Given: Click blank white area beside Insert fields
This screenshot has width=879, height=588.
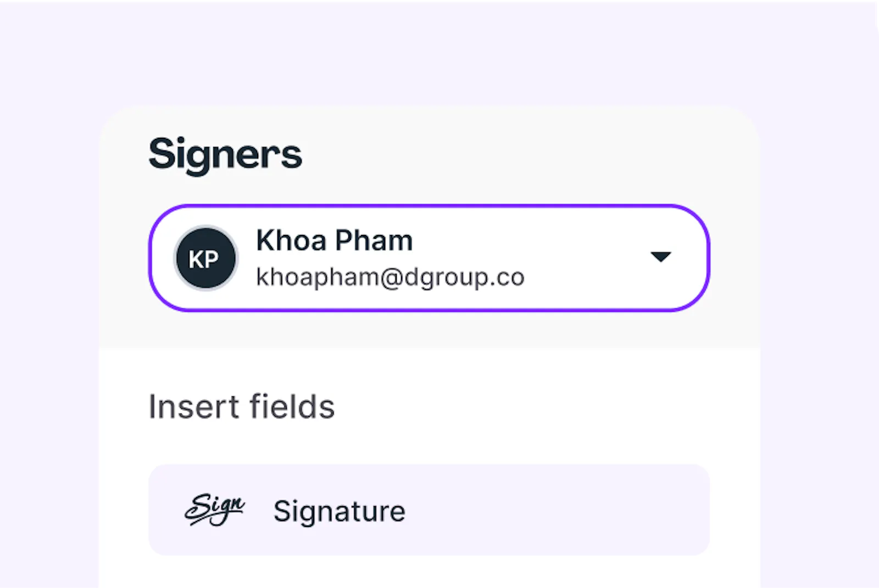Looking at the screenshot, I should (522, 406).
